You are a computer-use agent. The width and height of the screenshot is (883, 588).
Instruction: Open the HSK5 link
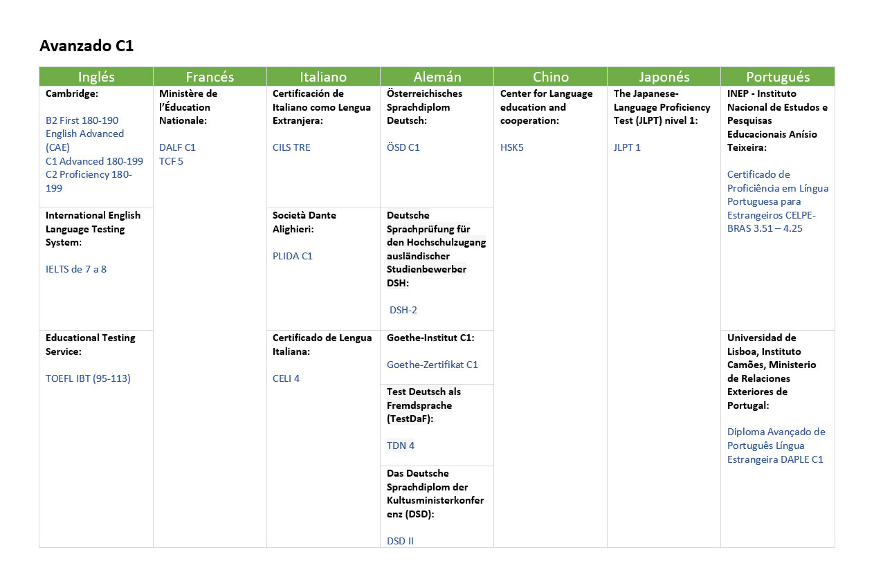(512, 147)
